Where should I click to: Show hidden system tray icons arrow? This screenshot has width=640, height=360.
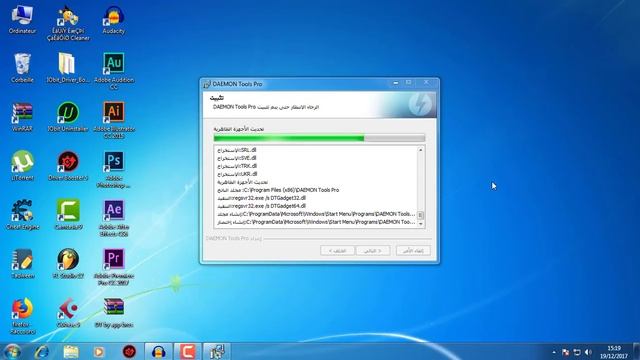[554, 352]
